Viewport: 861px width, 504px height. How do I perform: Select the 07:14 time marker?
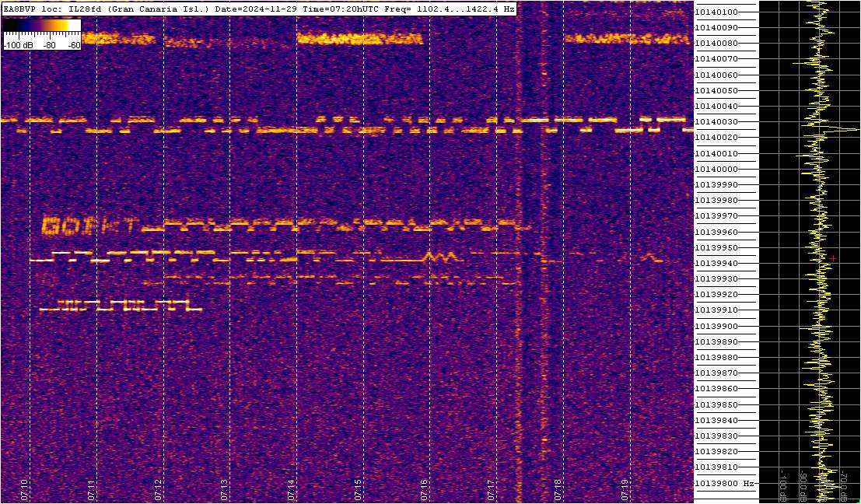pos(292,489)
